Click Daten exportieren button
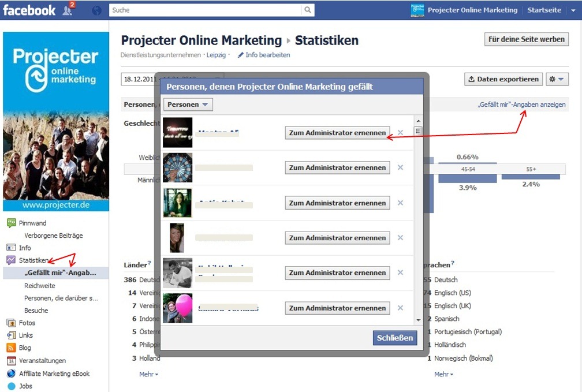 [503, 79]
